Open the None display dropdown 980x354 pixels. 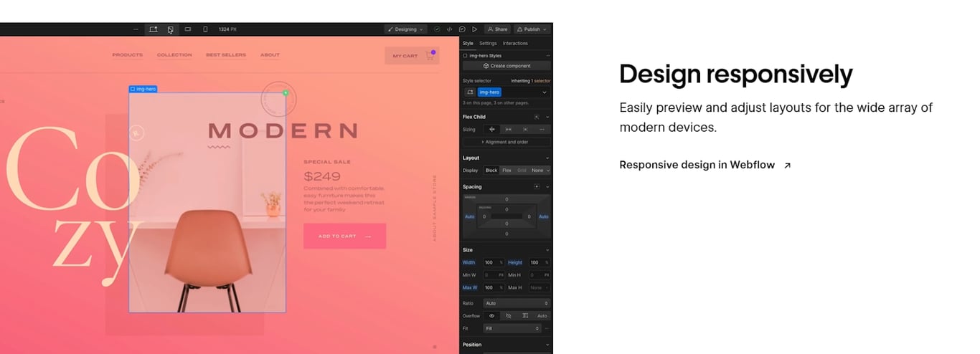click(540, 171)
